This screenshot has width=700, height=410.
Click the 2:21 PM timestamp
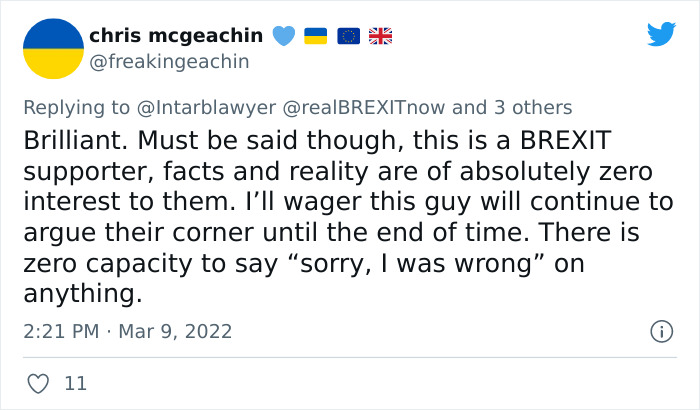pyautogui.click(x=60, y=331)
